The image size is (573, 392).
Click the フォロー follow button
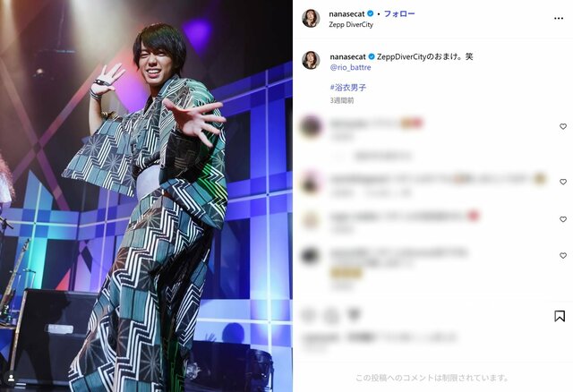point(399,14)
